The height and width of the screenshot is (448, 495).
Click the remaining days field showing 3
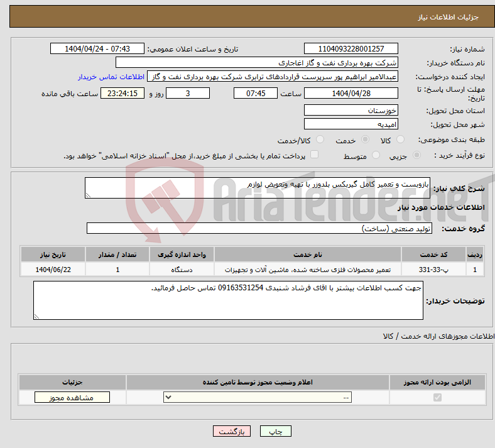188,94
